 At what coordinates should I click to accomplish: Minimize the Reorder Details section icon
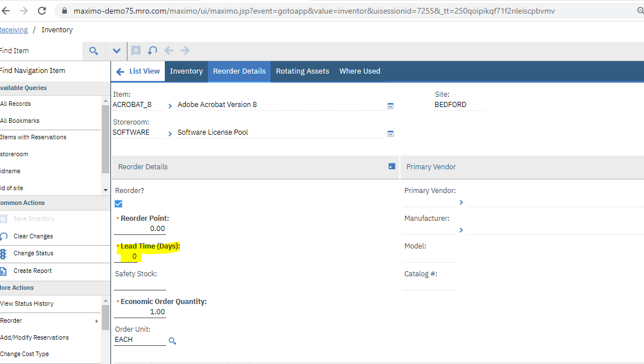pos(392,166)
